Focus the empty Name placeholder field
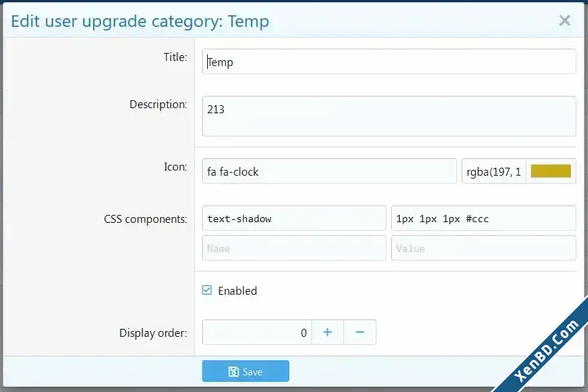This screenshot has width=588, height=392. (294, 248)
